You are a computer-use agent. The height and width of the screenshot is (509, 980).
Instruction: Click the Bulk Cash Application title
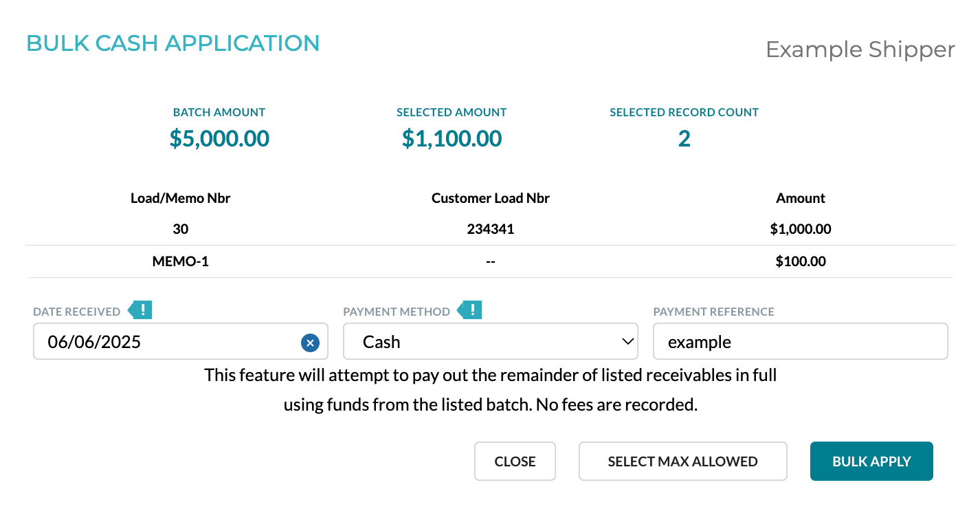pyautogui.click(x=173, y=43)
